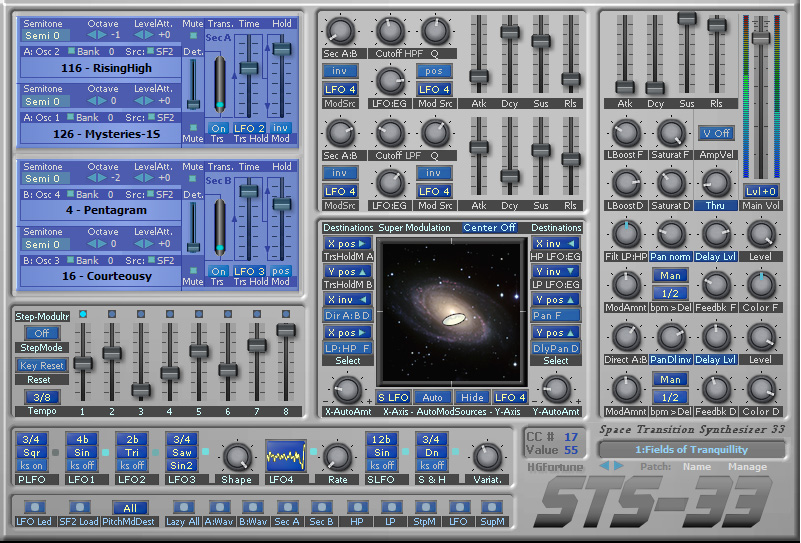
Task: Toggle the A:Wav lazy switch
Action: [x=219, y=507]
